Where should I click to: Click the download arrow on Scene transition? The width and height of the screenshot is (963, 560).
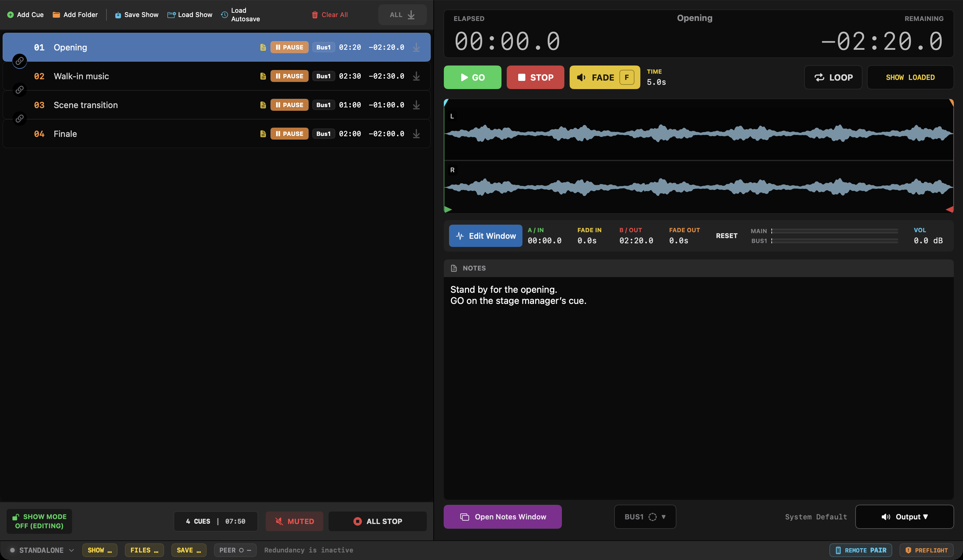point(417,105)
